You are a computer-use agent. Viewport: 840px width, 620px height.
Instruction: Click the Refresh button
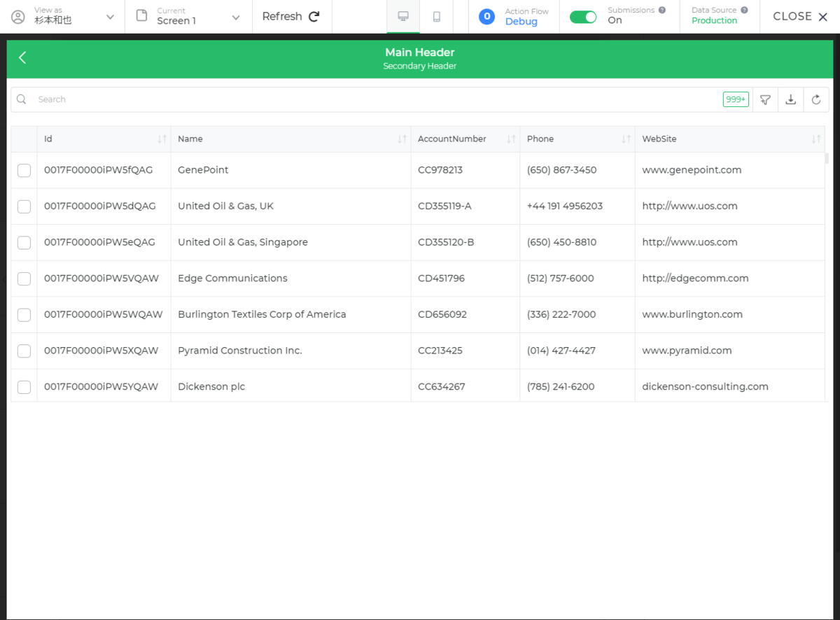[290, 16]
